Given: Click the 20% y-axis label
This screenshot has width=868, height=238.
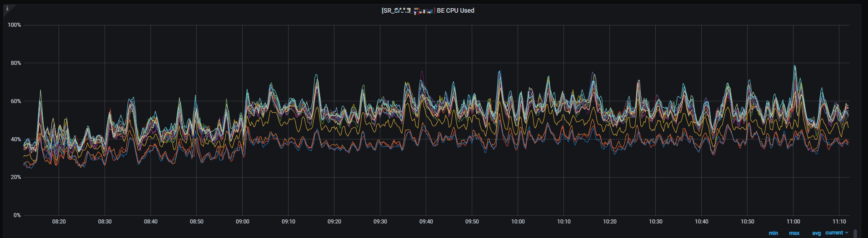Looking at the screenshot, I should 16,177.
